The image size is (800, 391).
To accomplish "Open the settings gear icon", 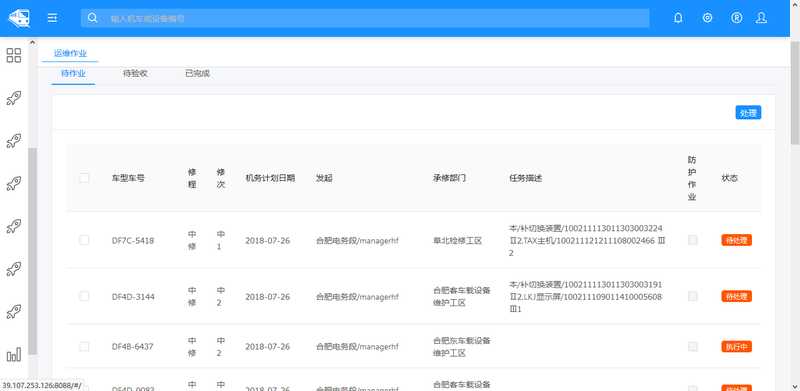I will pyautogui.click(x=707, y=18).
